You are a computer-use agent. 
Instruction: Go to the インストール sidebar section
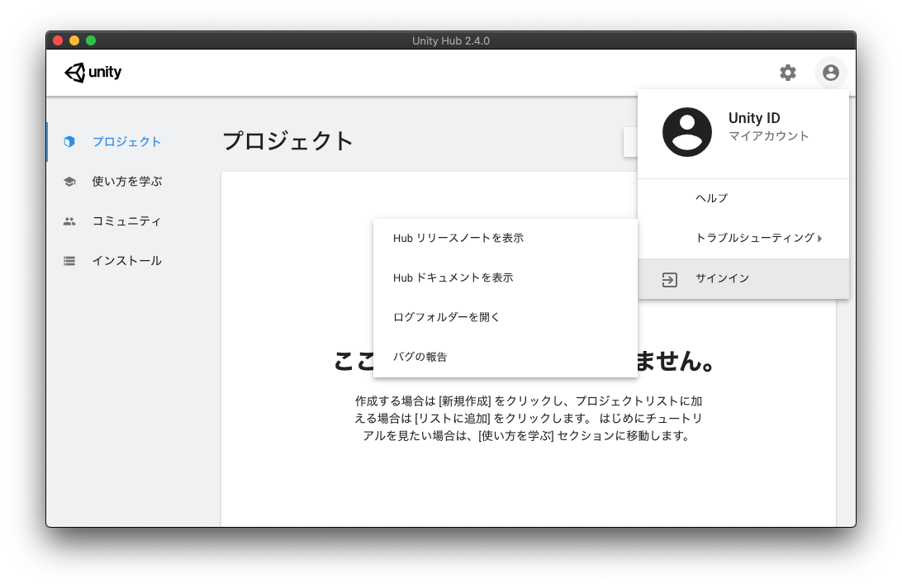tap(127, 261)
